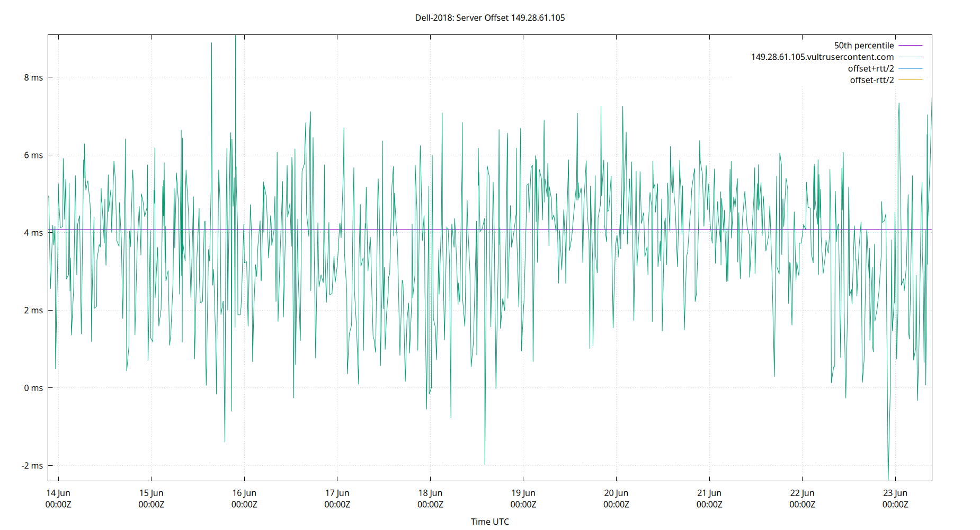Click the '0 ms' y-axis label
This screenshot has width=980, height=530.
coord(33,388)
